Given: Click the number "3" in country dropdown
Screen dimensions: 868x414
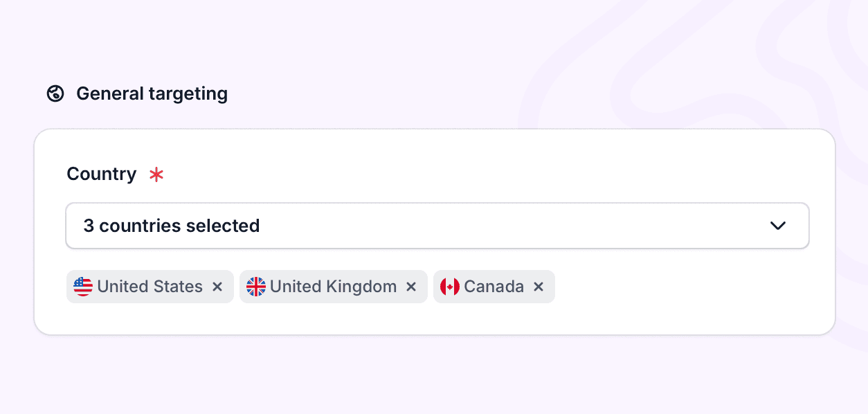Looking at the screenshot, I should pyautogui.click(x=89, y=226).
